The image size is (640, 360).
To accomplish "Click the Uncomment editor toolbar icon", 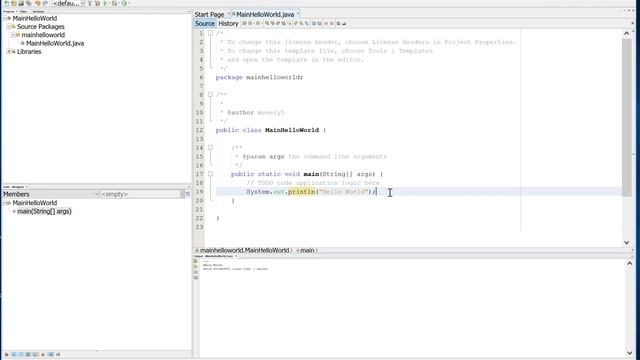I will pos(344,23).
